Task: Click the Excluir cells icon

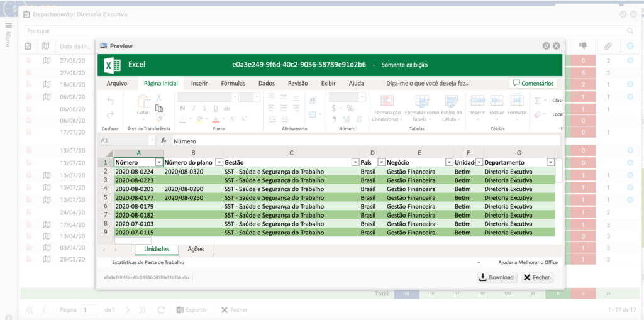Action: 497,100
